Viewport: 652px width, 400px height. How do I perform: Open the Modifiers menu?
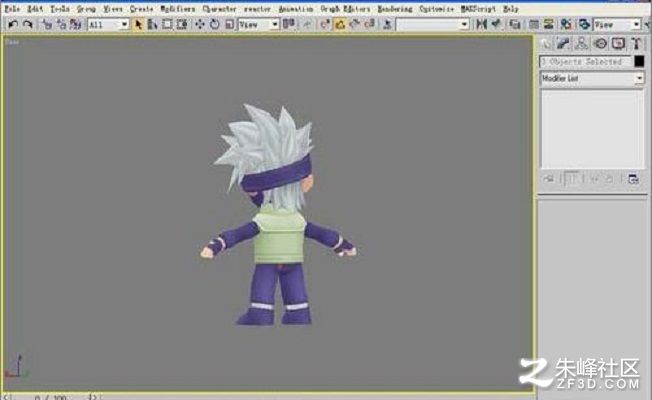178,9
